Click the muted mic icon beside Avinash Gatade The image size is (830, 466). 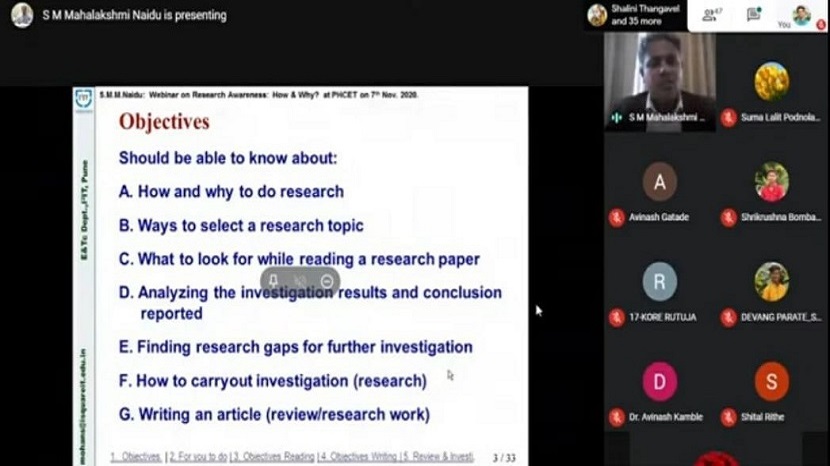coord(617,218)
